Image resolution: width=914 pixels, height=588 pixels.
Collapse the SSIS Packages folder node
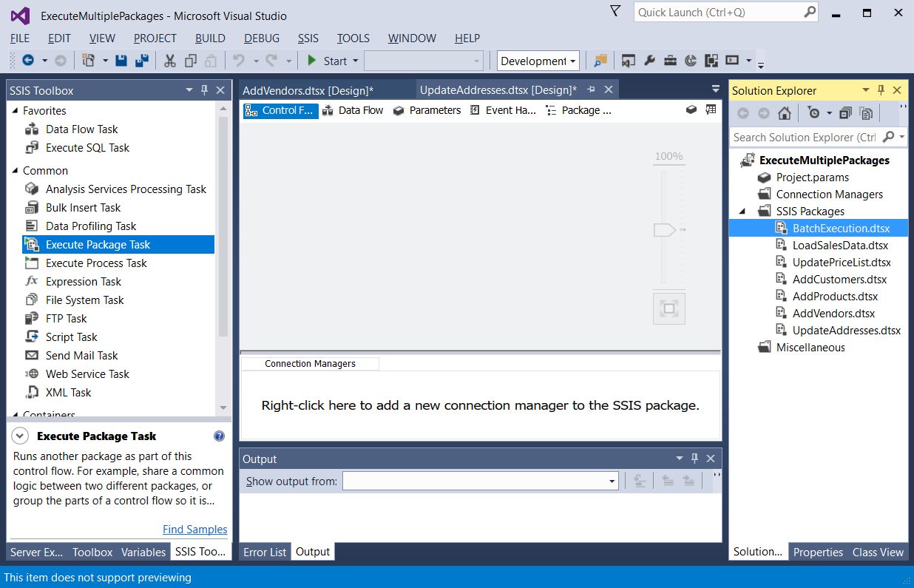[743, 212]
